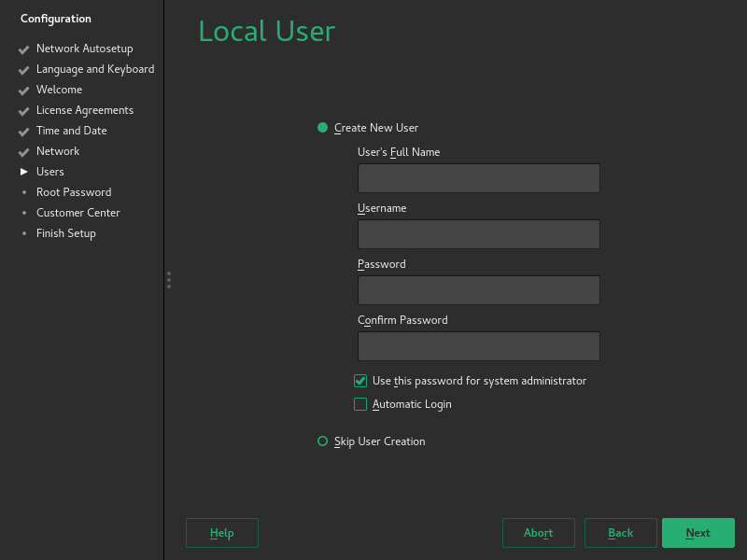Viewport: 747px width, 560px height.
Task: Click the Username input field
Action: point(478,234)
